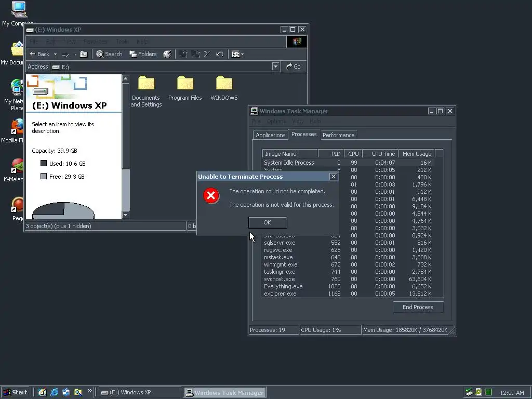This screenshot has width=532, height=399.
Task: Select svchost.exe with PID 760
Action: click(349, 279)
